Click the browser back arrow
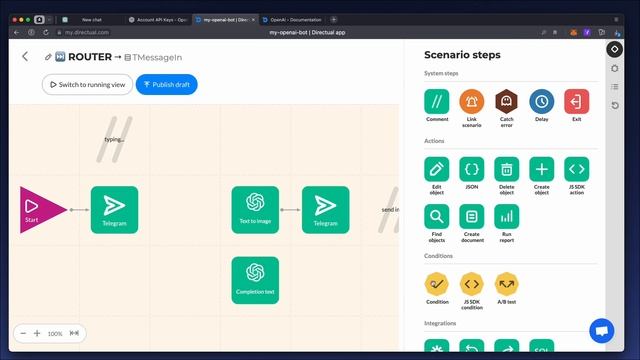 pos(17,32)
